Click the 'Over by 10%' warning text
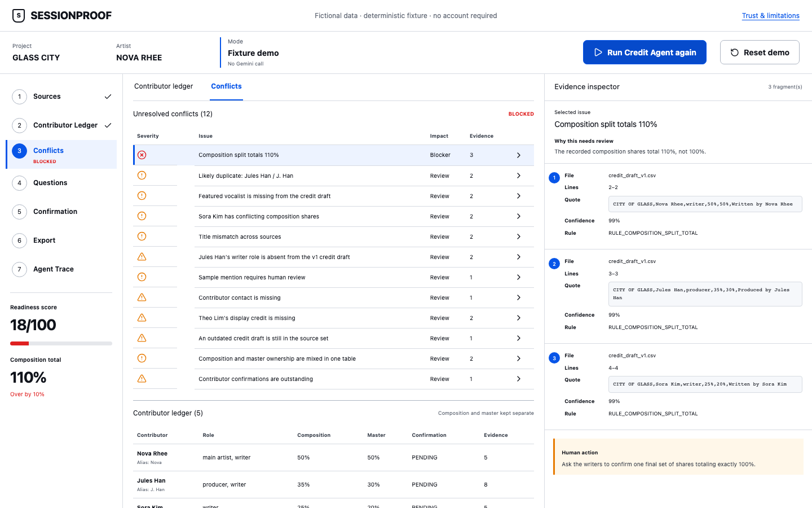Image resolution: width=812 pixels, height=508 pixels. point(27,395)
